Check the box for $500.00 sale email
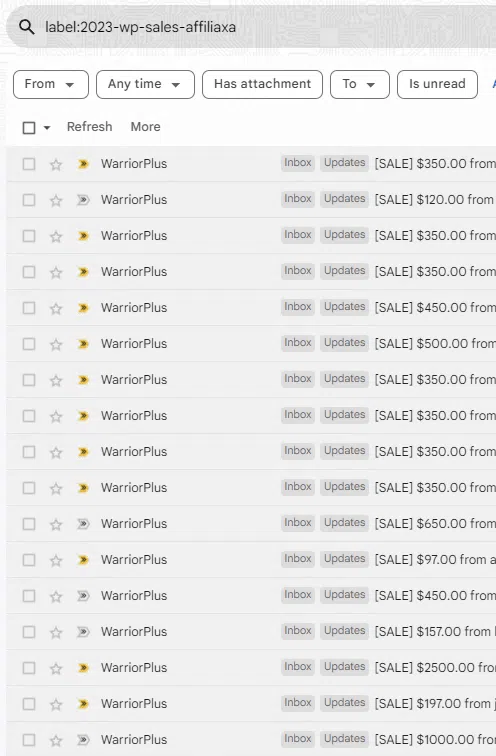The width and height of the screenshot is (496, 756). (29, 344)
